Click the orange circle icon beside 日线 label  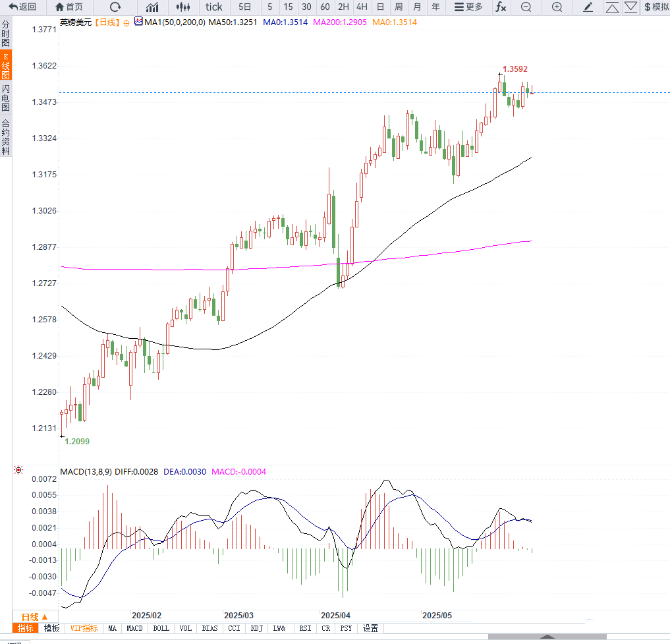(126, 23)
